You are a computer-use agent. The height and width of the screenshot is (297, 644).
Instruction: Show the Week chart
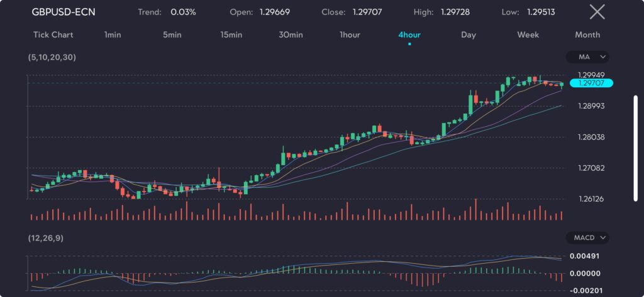point(528,35)
